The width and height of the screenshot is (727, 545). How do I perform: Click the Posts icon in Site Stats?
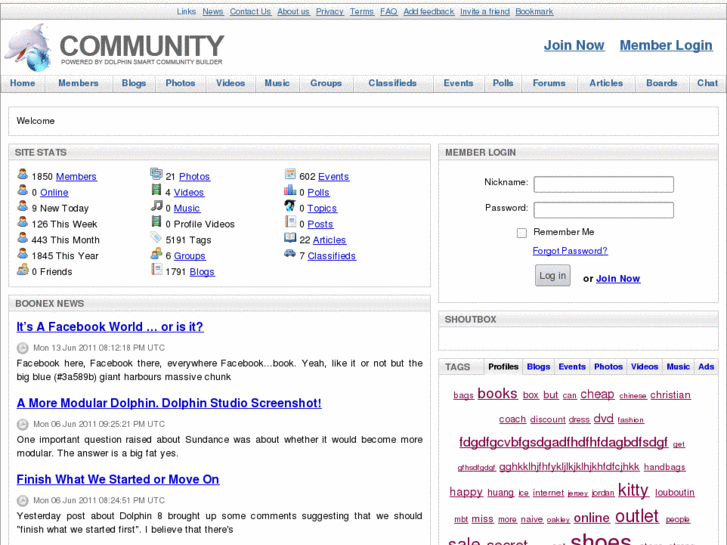(x=290, y=222)
